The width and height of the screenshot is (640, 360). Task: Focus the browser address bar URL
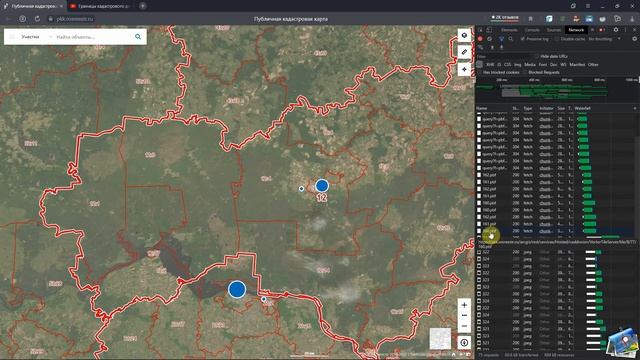75,19
